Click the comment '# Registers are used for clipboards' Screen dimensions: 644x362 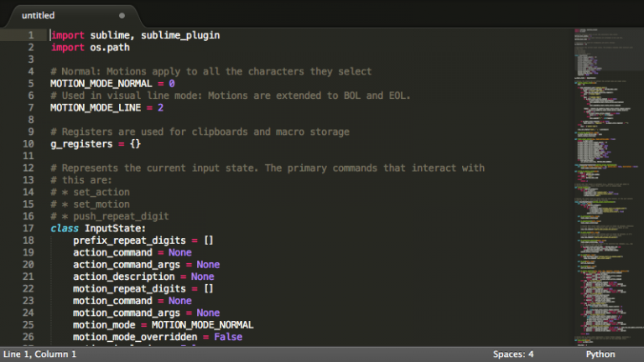pos(200,132)
